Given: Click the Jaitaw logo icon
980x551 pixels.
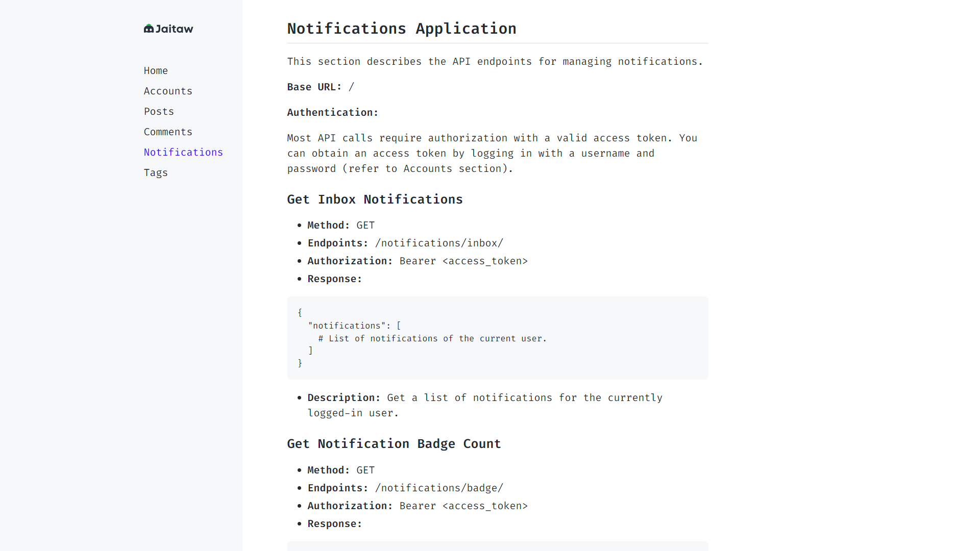Looking at the screenshot, I should coord(149,29).
